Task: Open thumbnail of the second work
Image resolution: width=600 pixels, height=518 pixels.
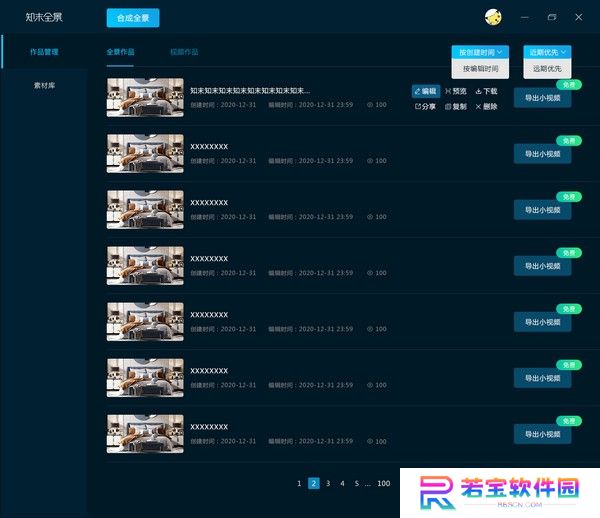Action: (145, 153)
